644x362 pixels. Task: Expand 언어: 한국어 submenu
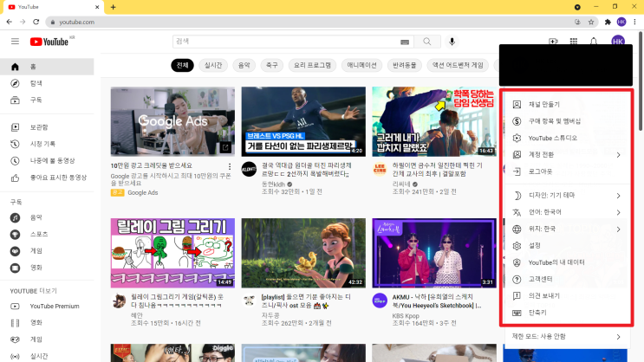tap(567, 212)
